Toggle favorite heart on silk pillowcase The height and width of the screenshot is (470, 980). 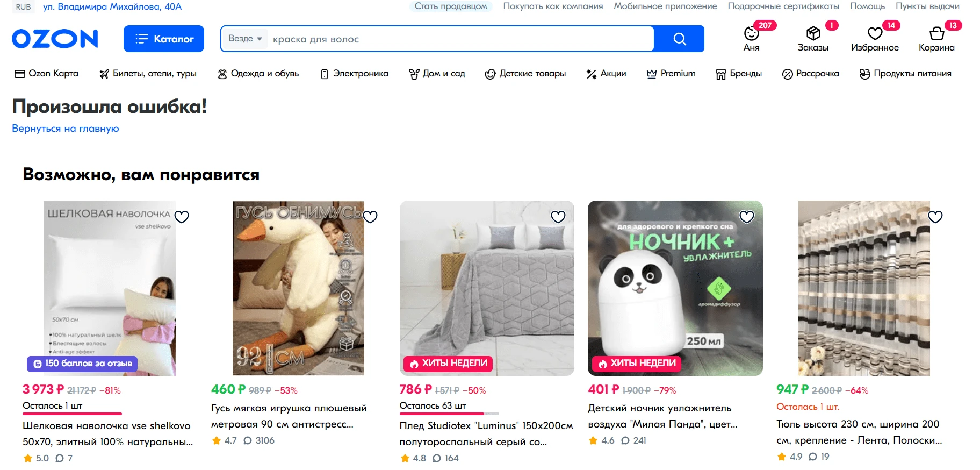[x=182, y=217]
